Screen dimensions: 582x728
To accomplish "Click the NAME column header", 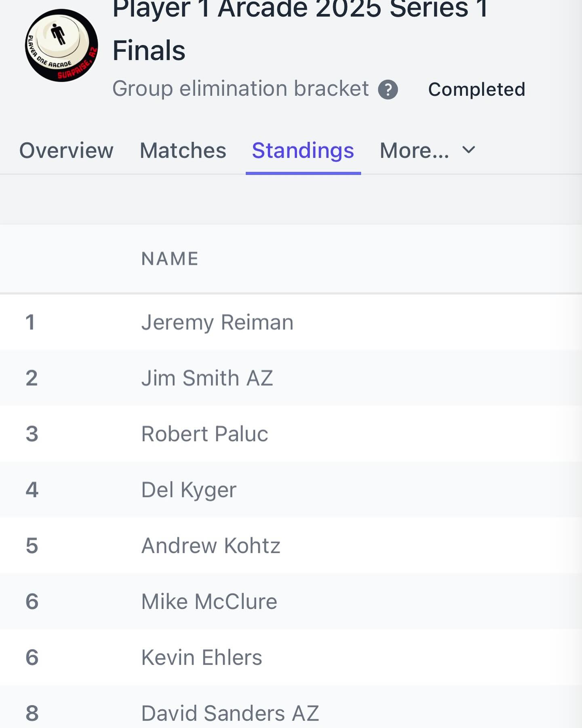I will pos(170,259).
